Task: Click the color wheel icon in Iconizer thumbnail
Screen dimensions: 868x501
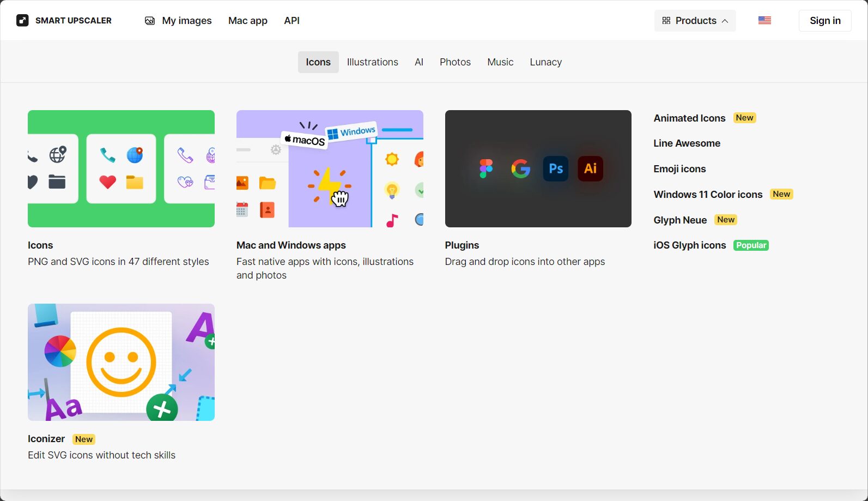Action: [x=59, y=351]
